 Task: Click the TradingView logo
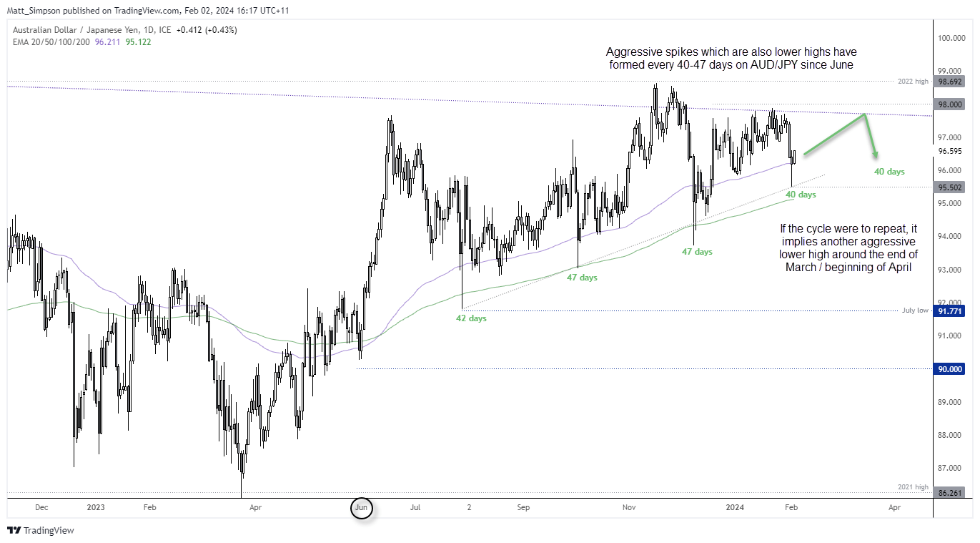[41, 531]
